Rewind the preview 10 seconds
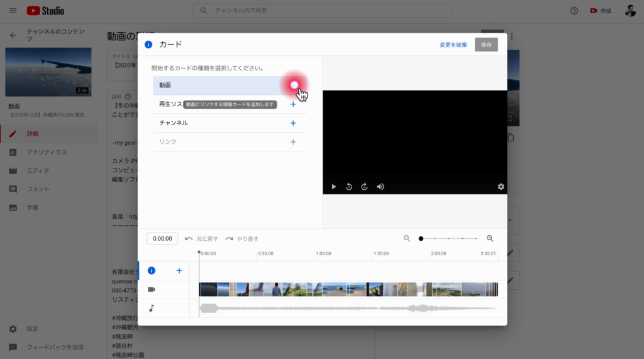Screen dimensions: 644x359 coord(348,187)
